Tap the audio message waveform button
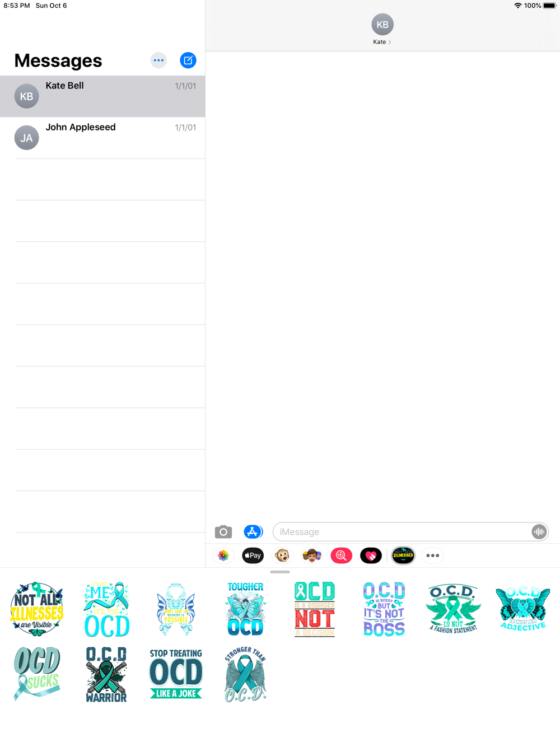The height and width of the screenshot is (747, 560). (x=539, y=532)
